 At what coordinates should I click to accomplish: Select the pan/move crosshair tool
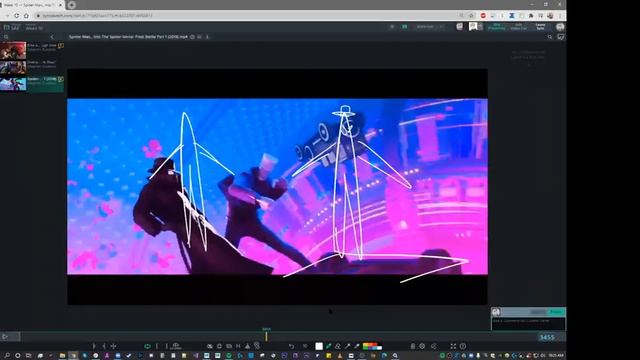(x=113, y=346)
